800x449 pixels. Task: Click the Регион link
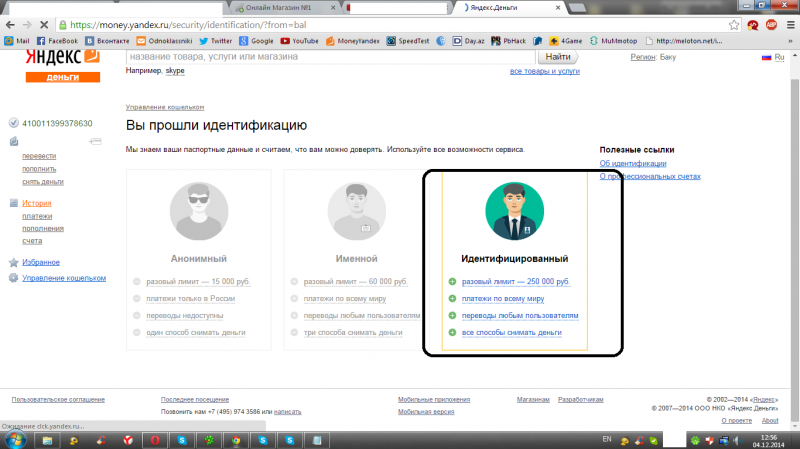[643, 57]
